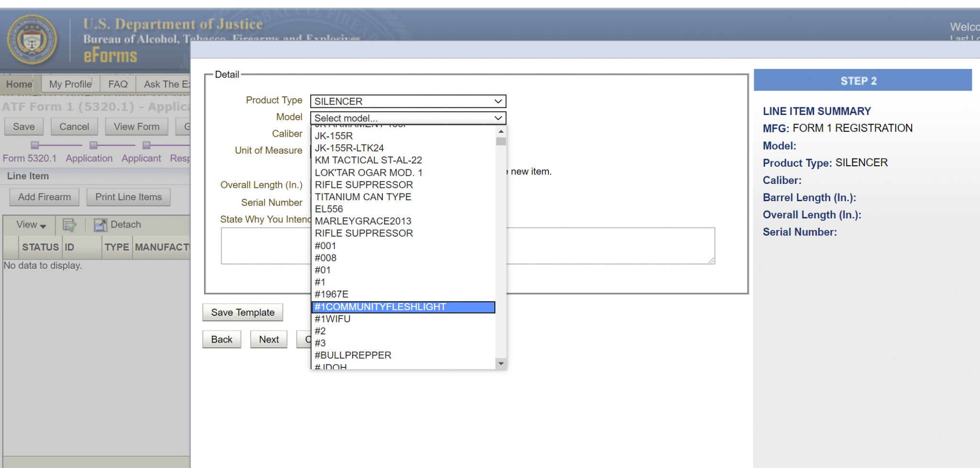Open the Product Type dropdown

[x=408, y=101]
